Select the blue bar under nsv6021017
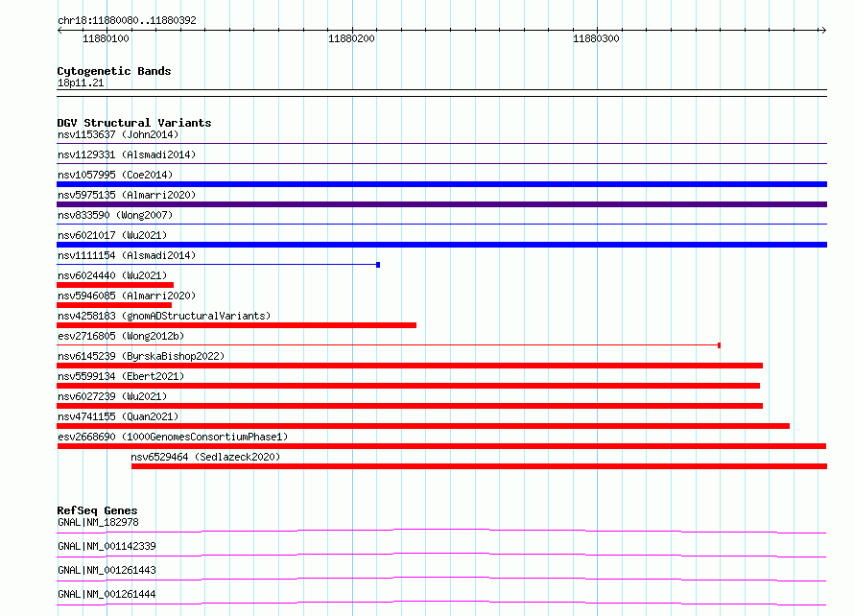 [x=441, y=245]
